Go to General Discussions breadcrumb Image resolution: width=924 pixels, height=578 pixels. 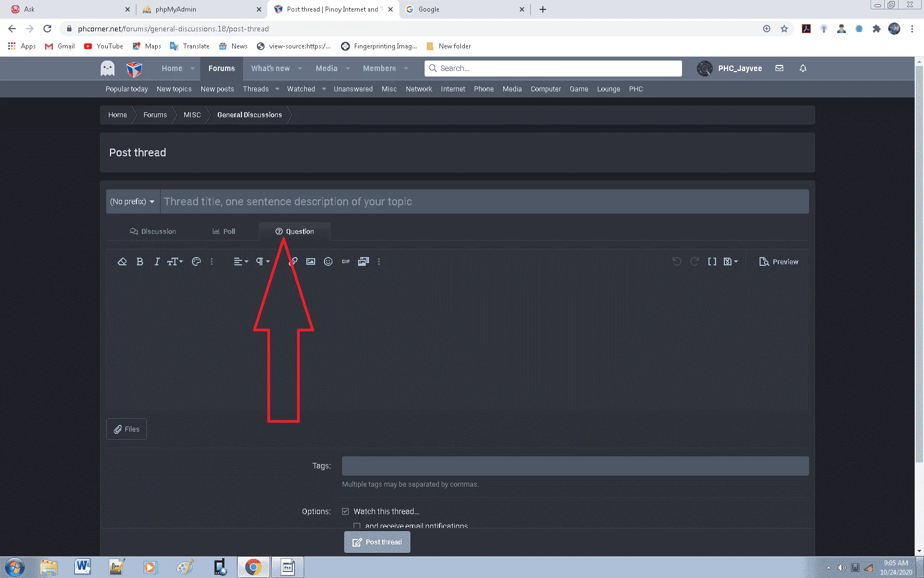tap(249, 114)
